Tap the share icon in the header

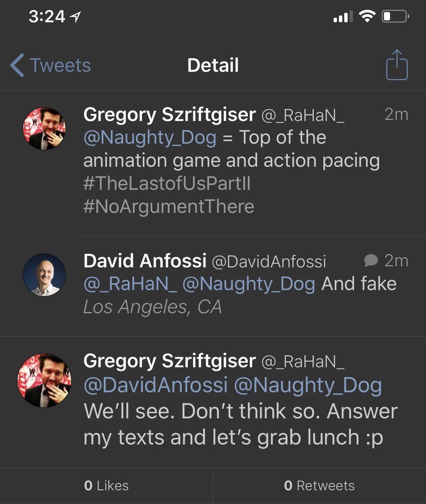point(397,65)
